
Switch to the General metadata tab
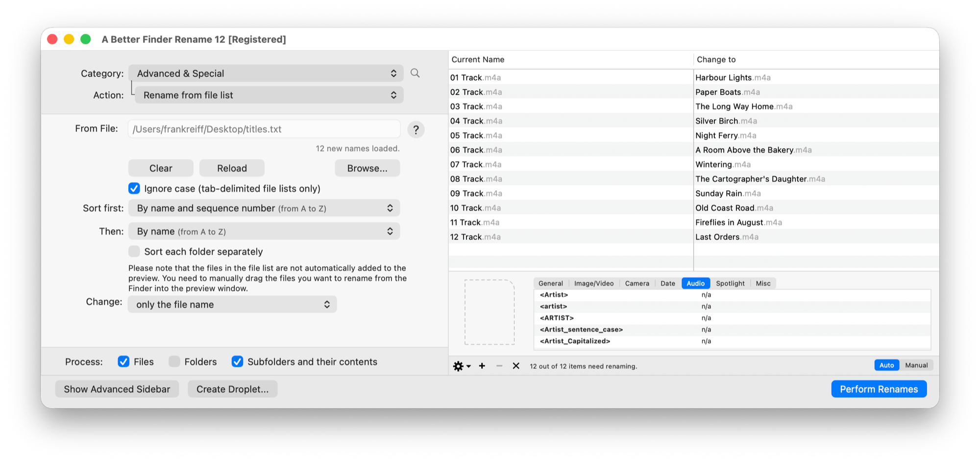(551, 283)
